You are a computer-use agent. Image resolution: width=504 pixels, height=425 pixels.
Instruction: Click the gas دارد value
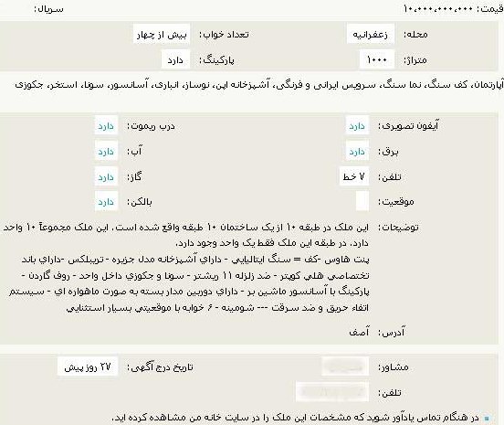click(107, 176)
